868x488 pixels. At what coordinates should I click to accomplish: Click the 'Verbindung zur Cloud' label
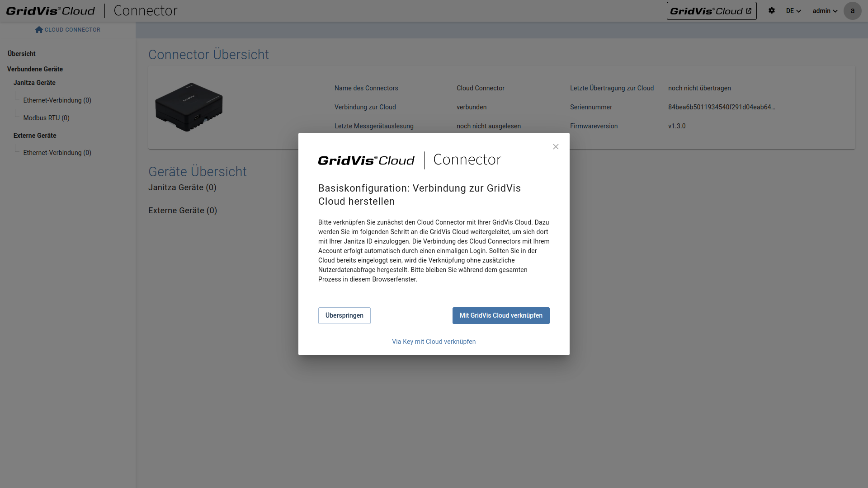365,107
